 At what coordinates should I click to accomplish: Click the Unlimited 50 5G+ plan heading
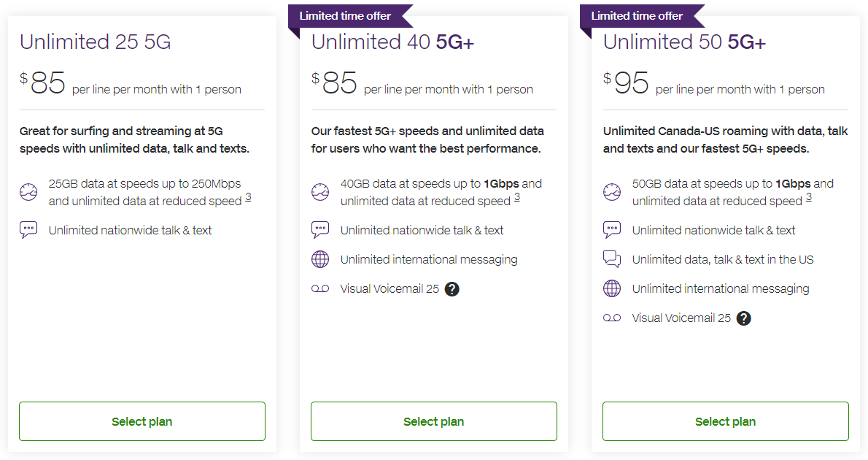click(684, 42)
